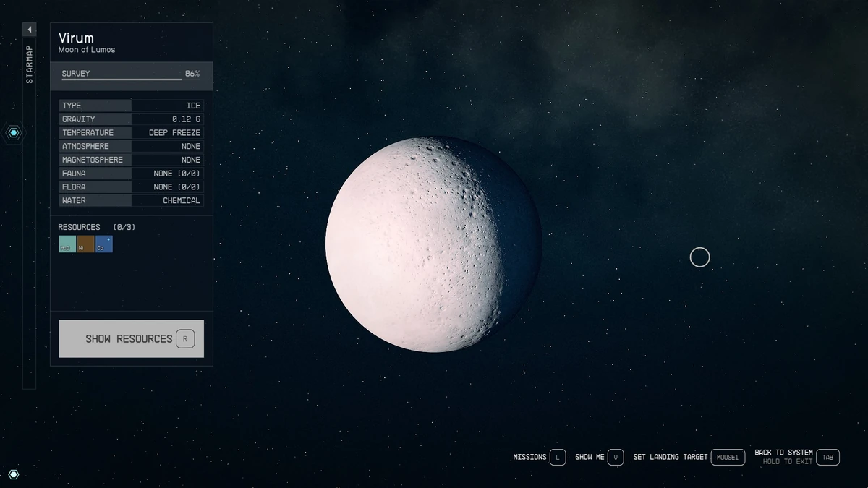Collapse the panel using the left-pointing arrow
The width and height of the screenshot is (868, 488).
29,29
